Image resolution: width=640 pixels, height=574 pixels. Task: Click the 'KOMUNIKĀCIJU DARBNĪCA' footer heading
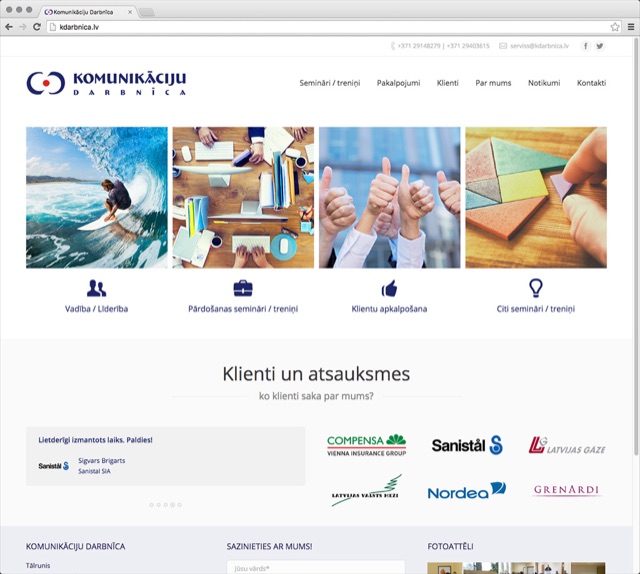(76, 546)
